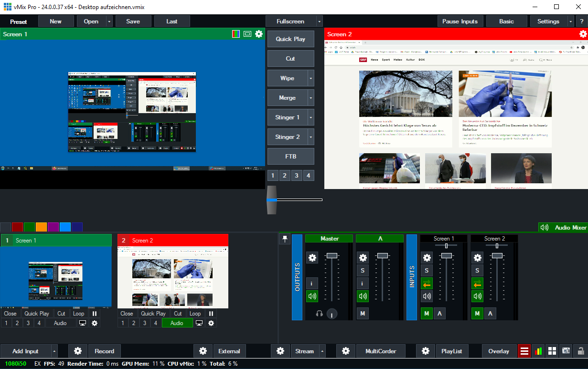Open the Record settings gear

[77, 351]
